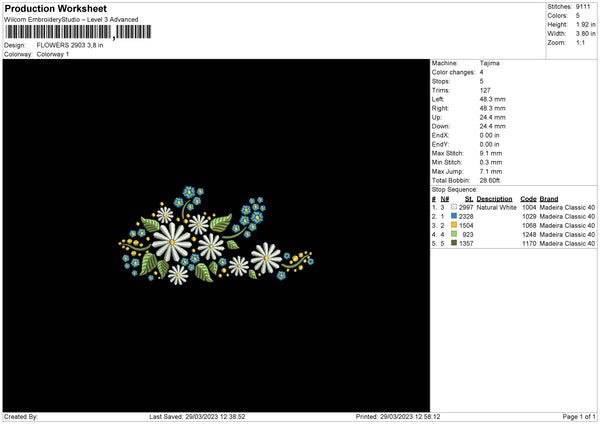This screenshot has height=424, width=600.
Task: Click stitch count '2997' in stop sequence
Action: click(466, 207)
